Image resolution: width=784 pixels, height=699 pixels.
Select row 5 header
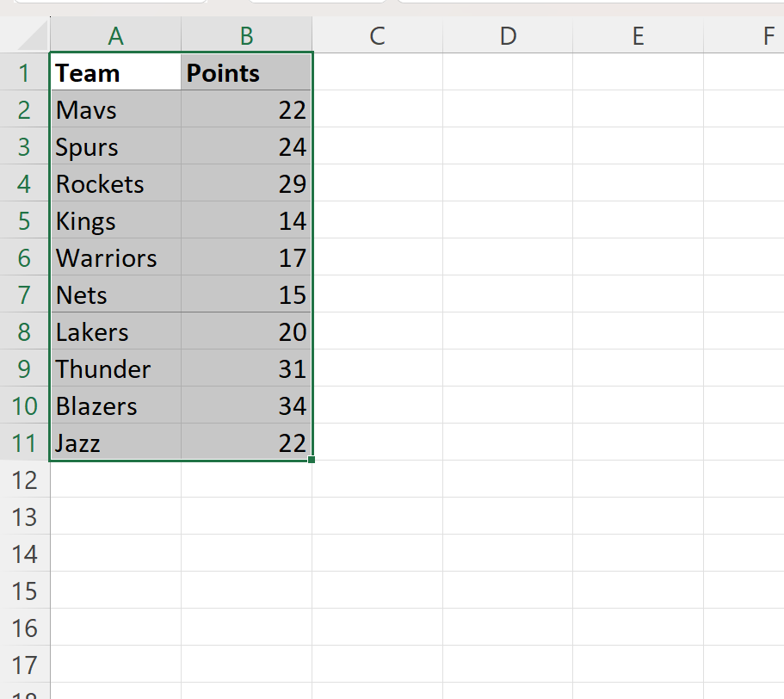pyautogui.click(x=25, y=220)
